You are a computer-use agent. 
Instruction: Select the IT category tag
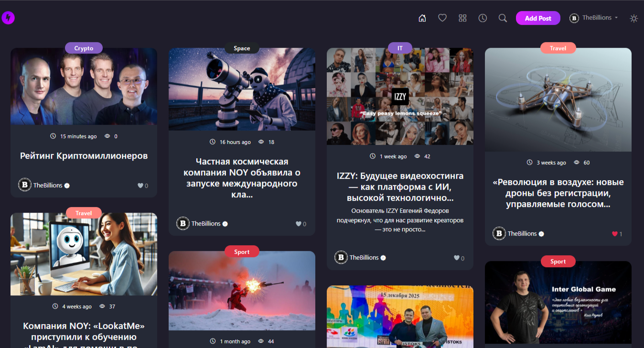pyautogui.click(x=400, y=48)
